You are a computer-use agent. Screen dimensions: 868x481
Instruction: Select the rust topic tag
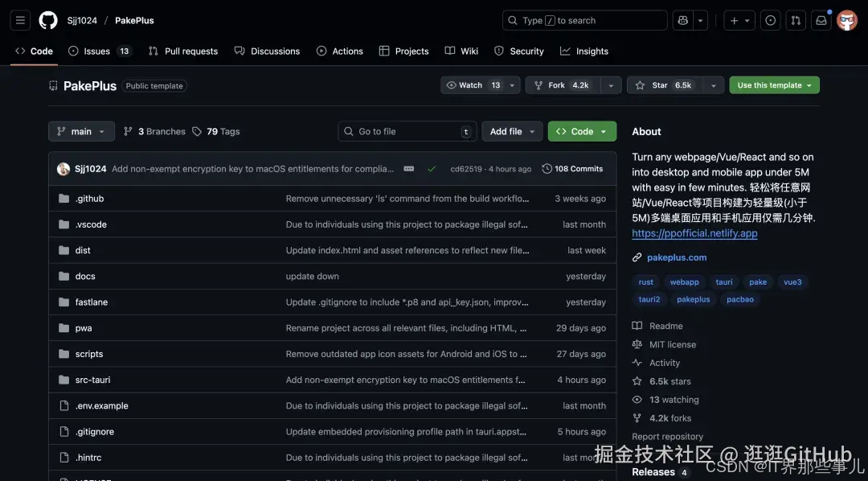646,282
